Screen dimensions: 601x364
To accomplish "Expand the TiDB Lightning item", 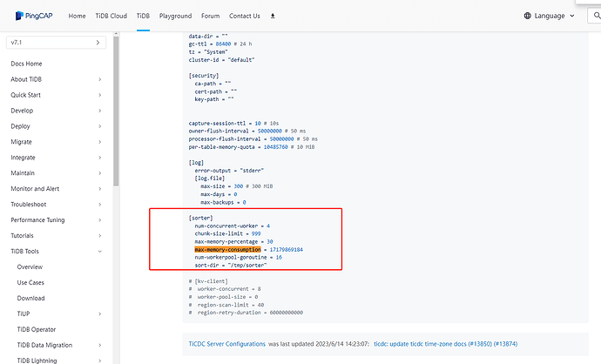I will coord(99,361).
